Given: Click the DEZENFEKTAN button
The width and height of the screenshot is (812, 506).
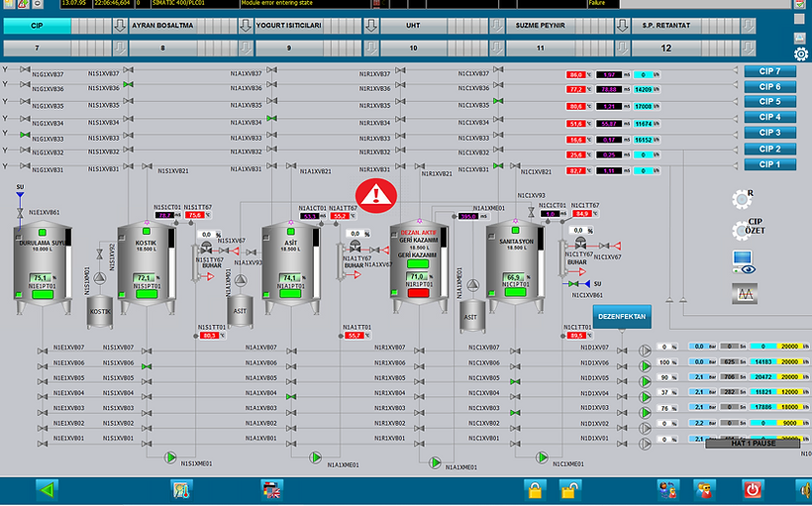Looking at the screenshot, I should coord(622,317).
